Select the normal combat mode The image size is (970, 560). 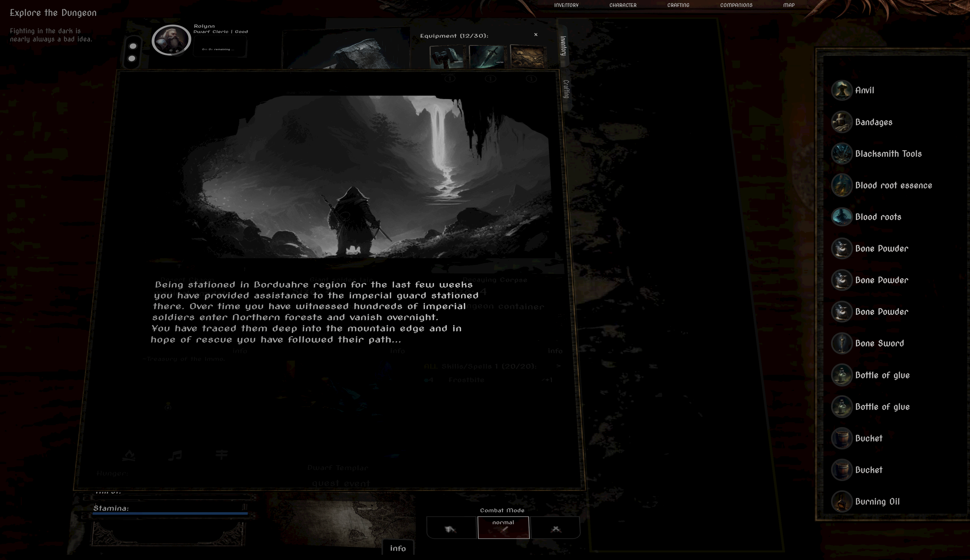tap(503, 527)
